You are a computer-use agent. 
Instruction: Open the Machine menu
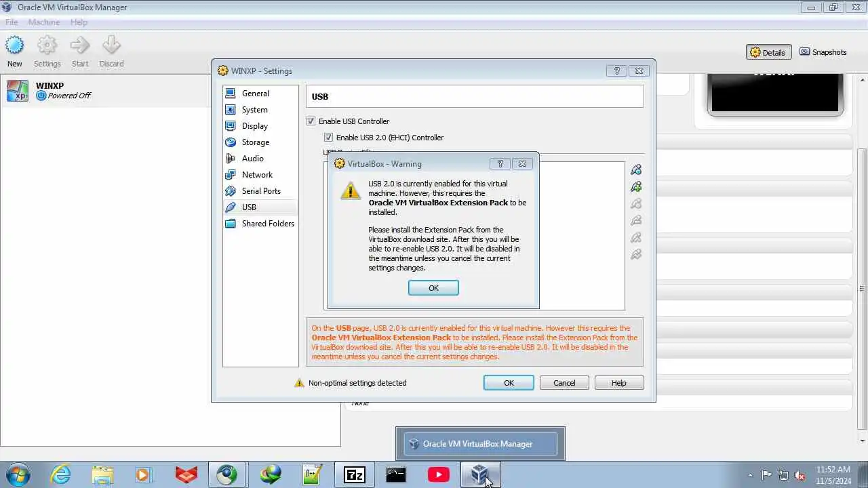(x=44, y=22)
